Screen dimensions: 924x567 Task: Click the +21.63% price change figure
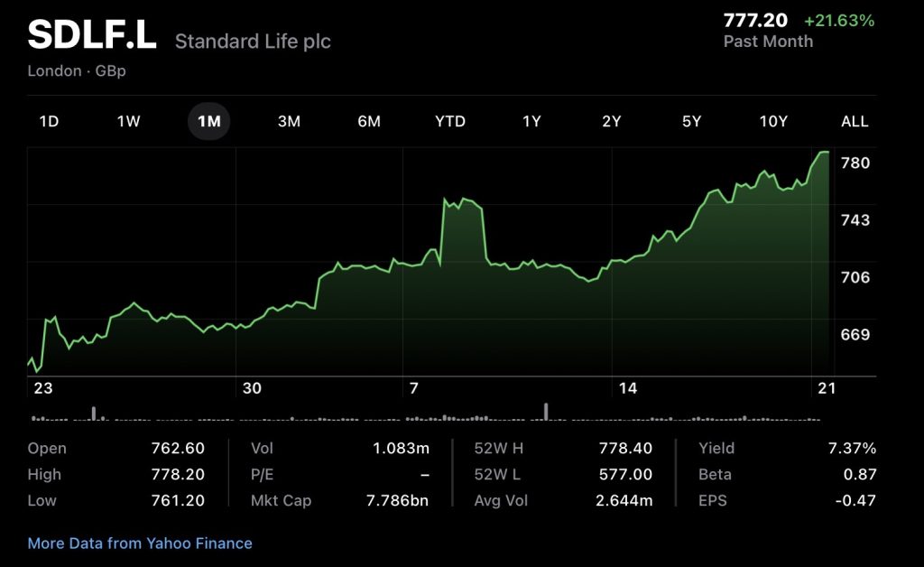point(839,20)
